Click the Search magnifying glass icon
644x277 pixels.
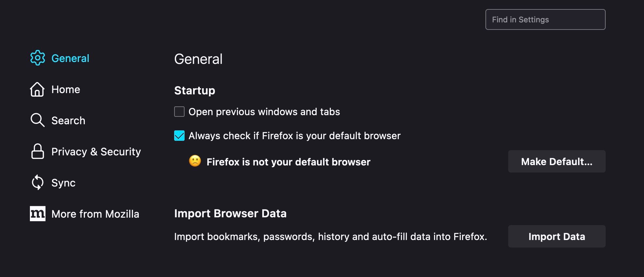click(37, 120)
